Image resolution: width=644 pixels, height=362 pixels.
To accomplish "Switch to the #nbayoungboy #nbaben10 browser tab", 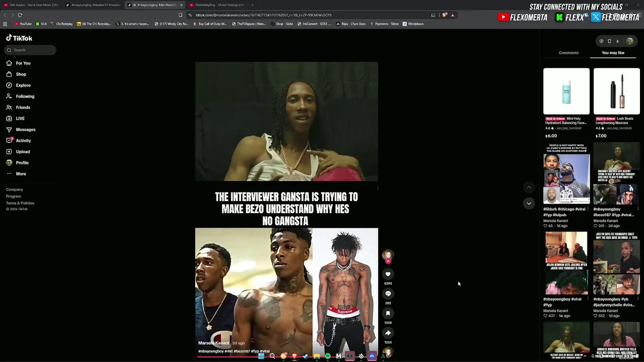I will (94, 5).
